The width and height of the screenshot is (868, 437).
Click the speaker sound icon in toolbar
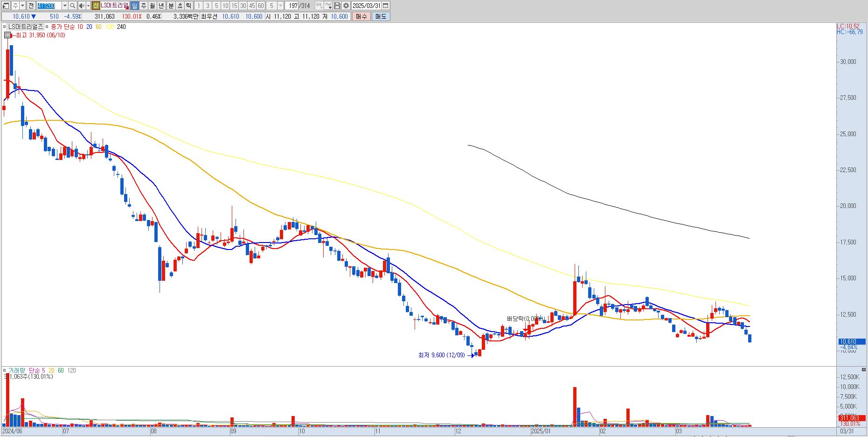click(82, 6)
